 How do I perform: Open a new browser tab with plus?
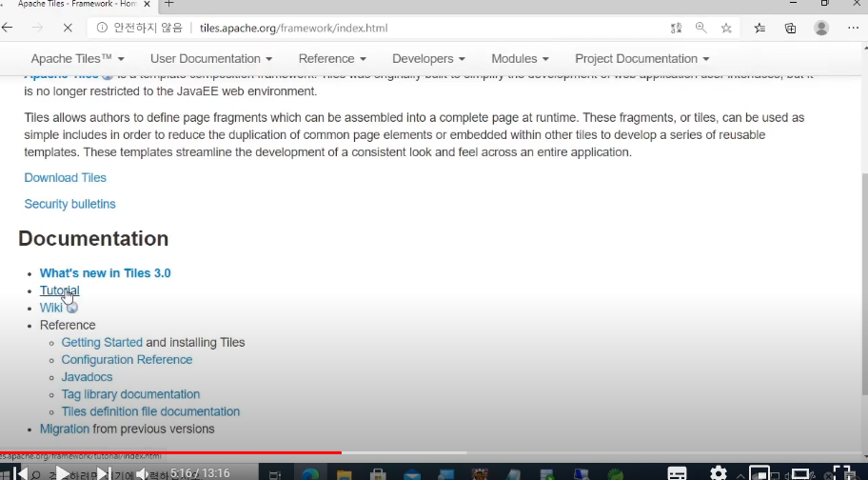(x=169, y=4)
